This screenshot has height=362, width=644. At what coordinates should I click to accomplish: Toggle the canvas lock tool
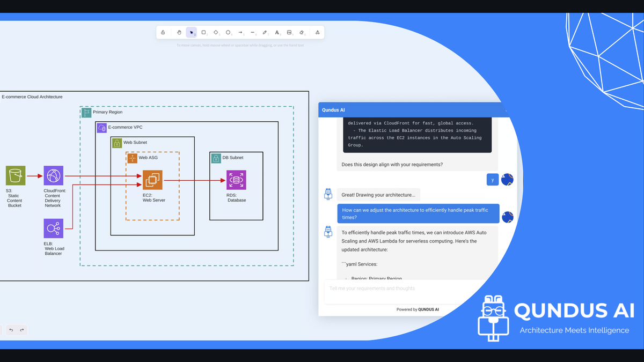163,33
